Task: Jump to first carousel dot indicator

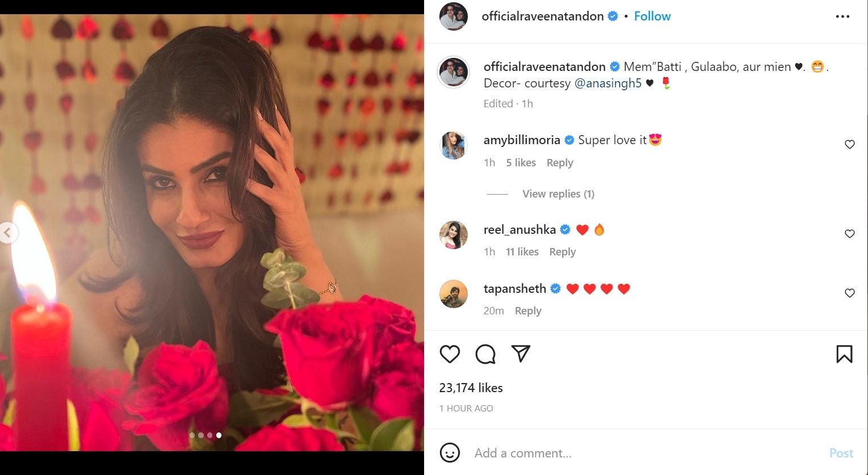Action: (x=192, y=435)
